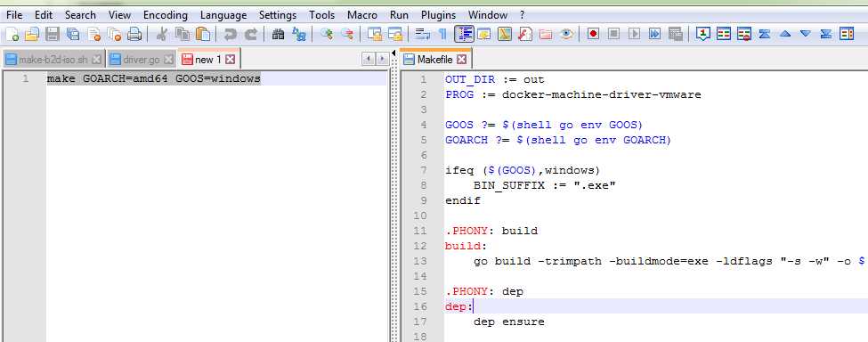The width and height of the screenshot is (868, 342).
Task: Toggle file monitoring with the eye icon
Action: pyautogui.click(x=565, y=35)
